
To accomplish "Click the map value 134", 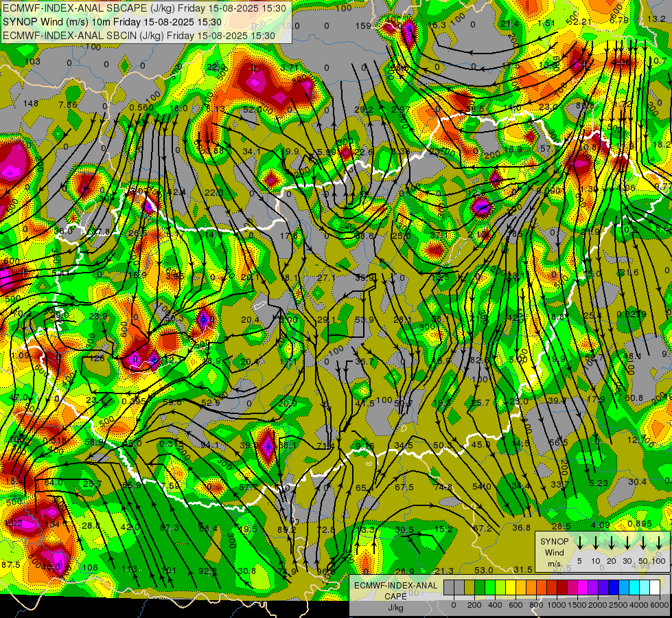I will pyautogui.click(x=52, y=524).
